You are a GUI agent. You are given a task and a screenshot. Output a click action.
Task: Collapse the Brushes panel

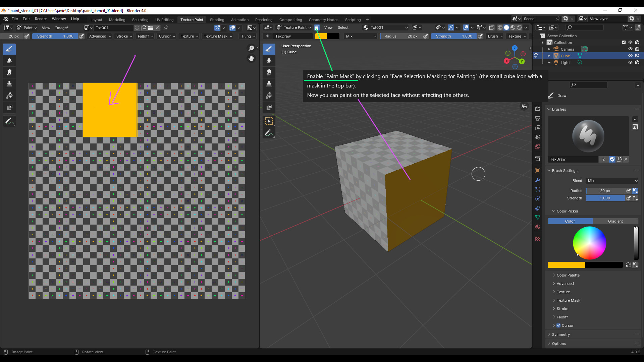559,109
